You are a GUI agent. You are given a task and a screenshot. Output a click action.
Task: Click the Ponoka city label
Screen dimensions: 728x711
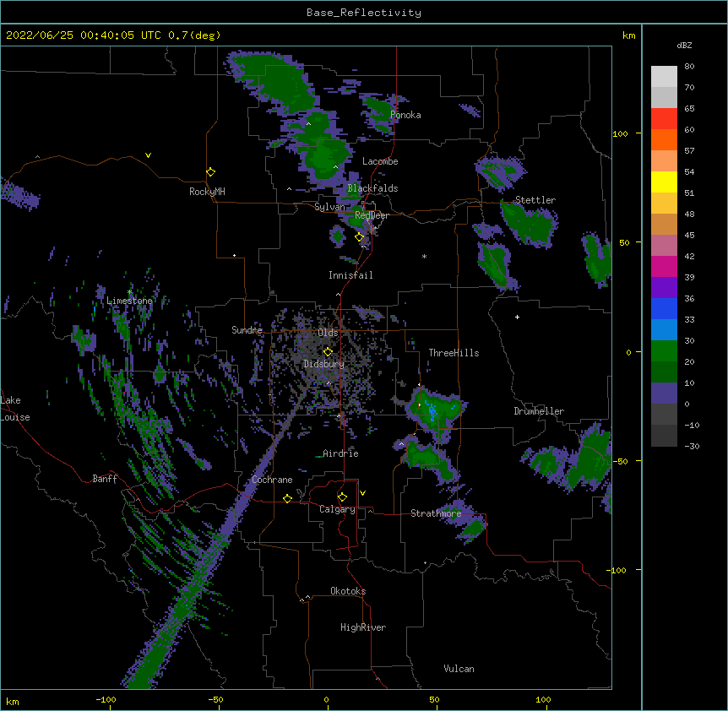coord(405,115)
